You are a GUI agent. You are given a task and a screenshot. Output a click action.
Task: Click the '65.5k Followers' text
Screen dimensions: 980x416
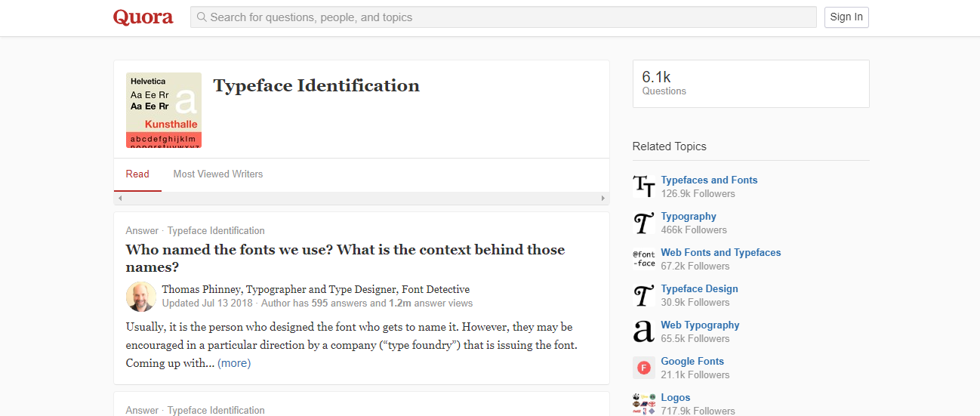point(695,338)
